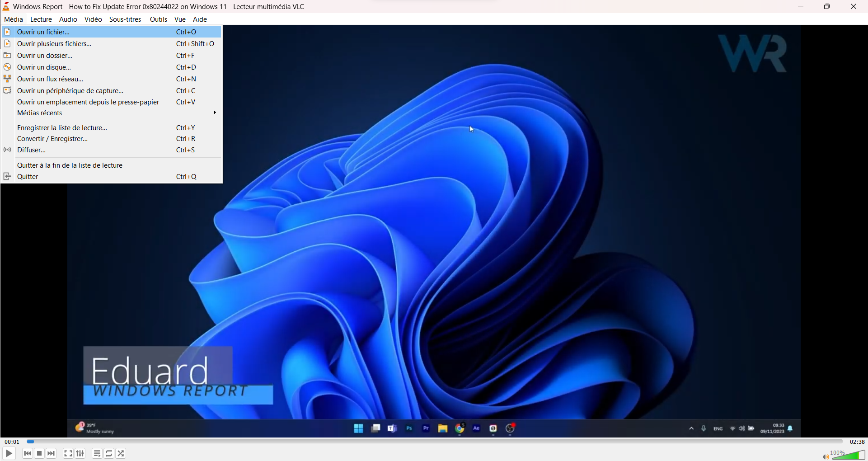Adjust the volume slider at 100%

[848, 454]
